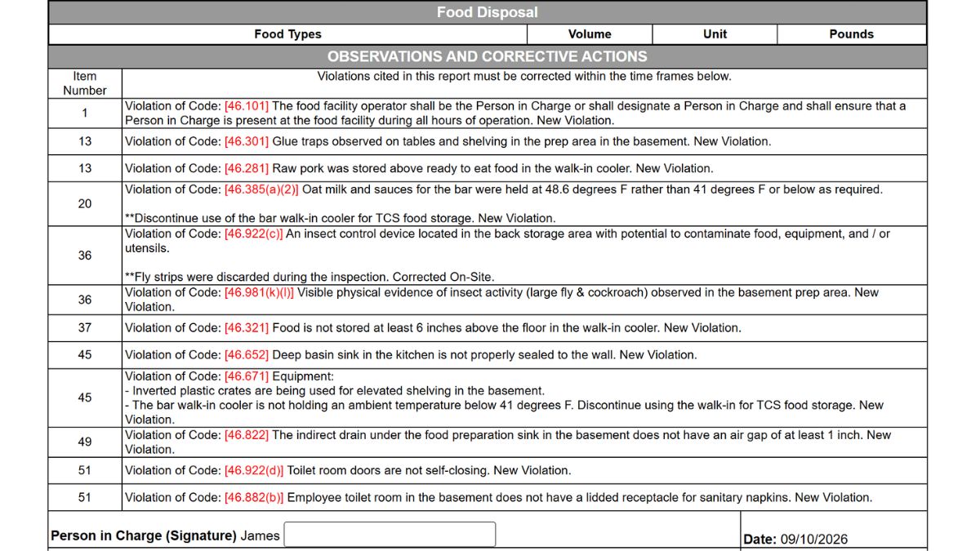Click code reference [46.822]
Viewport: 980px width, 551px height.
(247, 435)
